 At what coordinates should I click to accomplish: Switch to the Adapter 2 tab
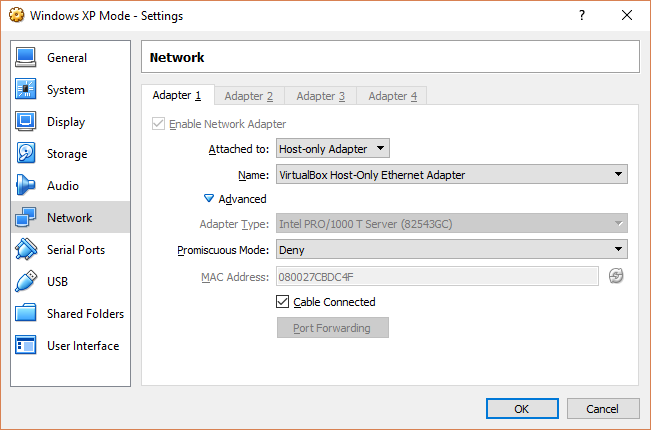pos(249,96)
